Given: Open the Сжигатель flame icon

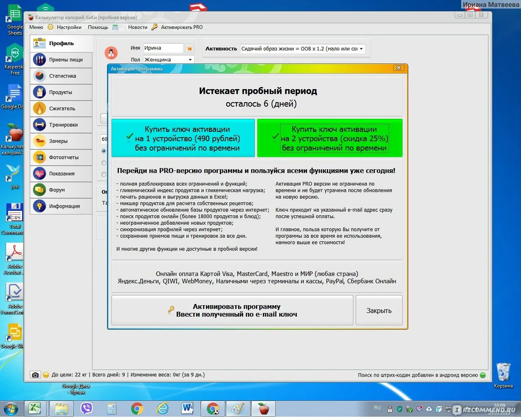Looking at the screenshot, I should (39, 108).
